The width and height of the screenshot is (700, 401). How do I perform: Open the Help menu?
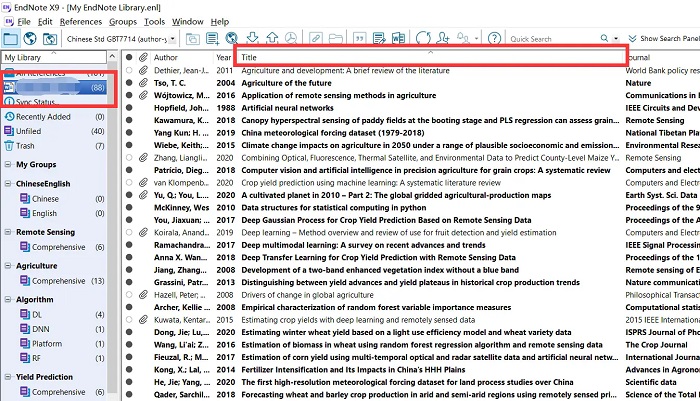coord(220,21)
